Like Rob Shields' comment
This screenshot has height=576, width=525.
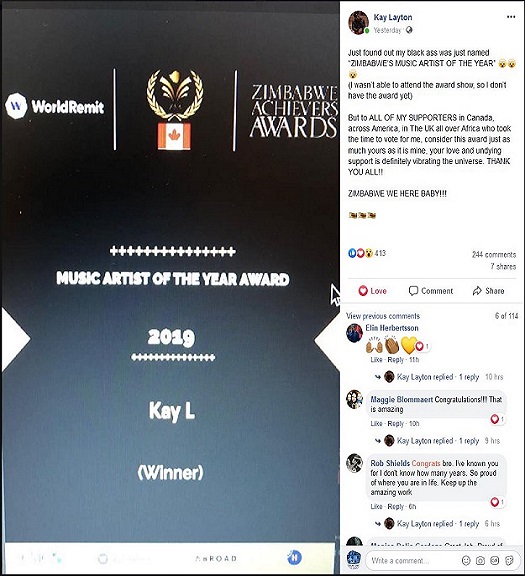[376, 507]
